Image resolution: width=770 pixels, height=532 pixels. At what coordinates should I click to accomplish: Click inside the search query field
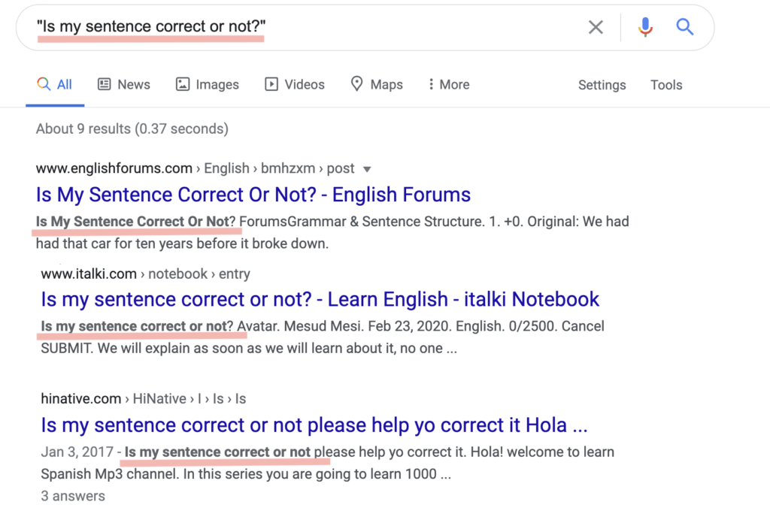point(301,28)
